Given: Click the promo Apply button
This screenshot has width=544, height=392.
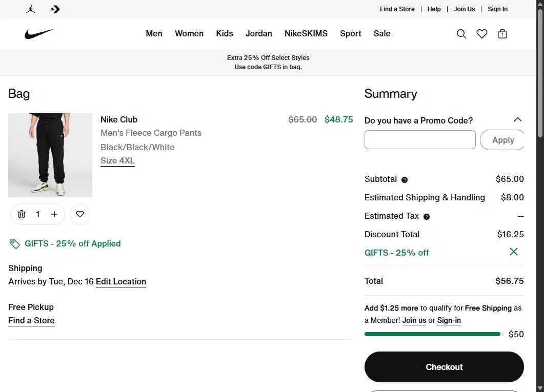Looking at the screenshot, I should [x=502, y=140].
